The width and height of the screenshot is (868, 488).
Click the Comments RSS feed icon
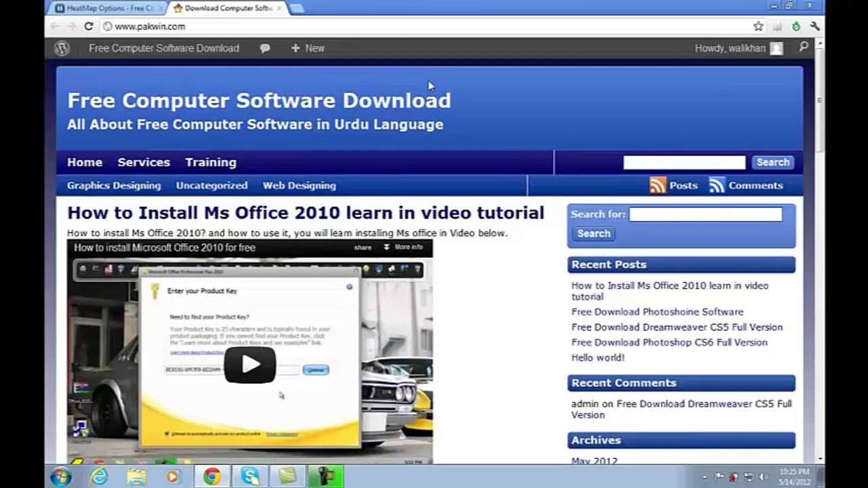(x=717, y=185)
